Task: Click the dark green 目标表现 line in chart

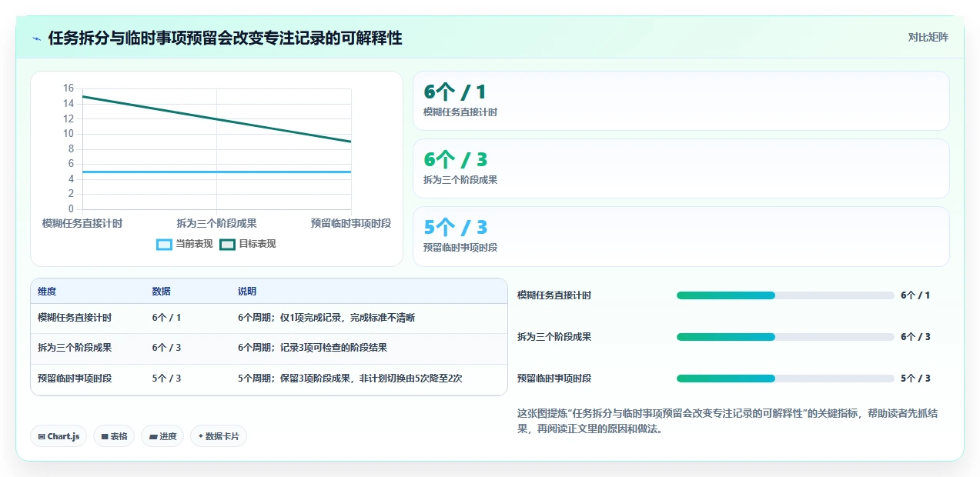Action: point(216,119)
